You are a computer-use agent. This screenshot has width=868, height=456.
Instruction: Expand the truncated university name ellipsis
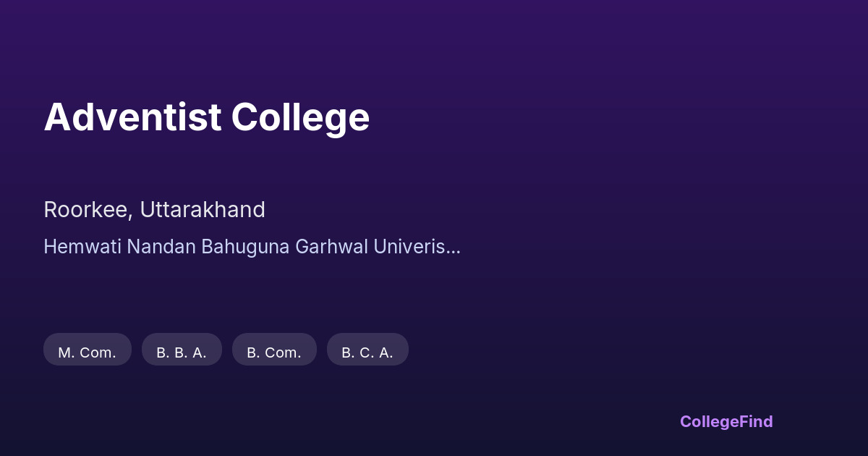pos(454,248)
